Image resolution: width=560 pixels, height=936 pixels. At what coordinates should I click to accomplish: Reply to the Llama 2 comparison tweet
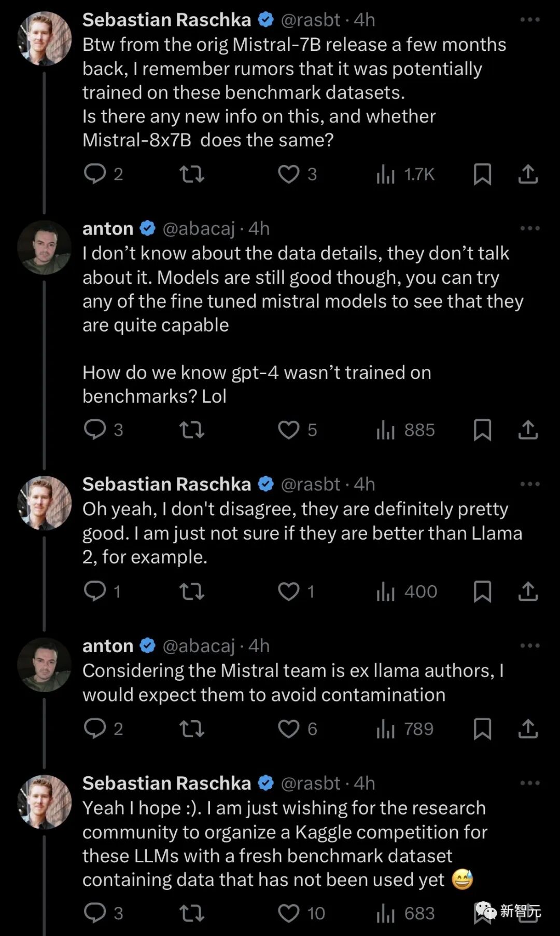click(95, 591)
